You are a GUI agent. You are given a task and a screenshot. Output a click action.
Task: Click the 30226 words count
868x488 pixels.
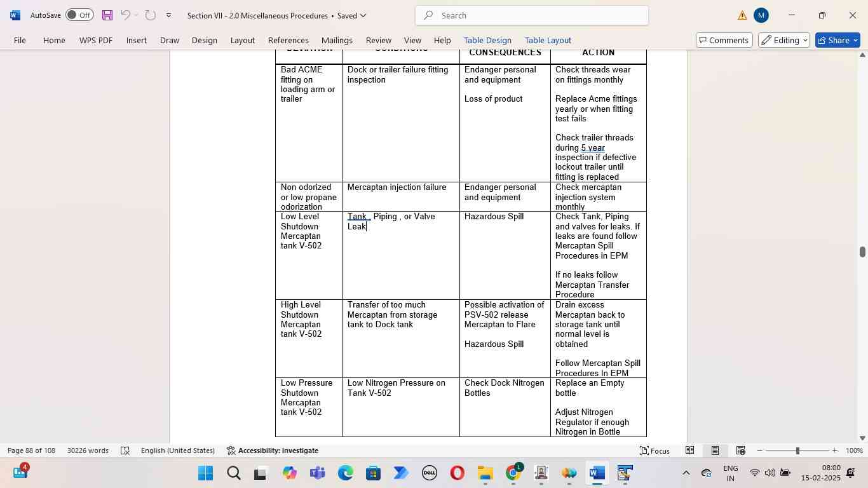coord(88,451)
